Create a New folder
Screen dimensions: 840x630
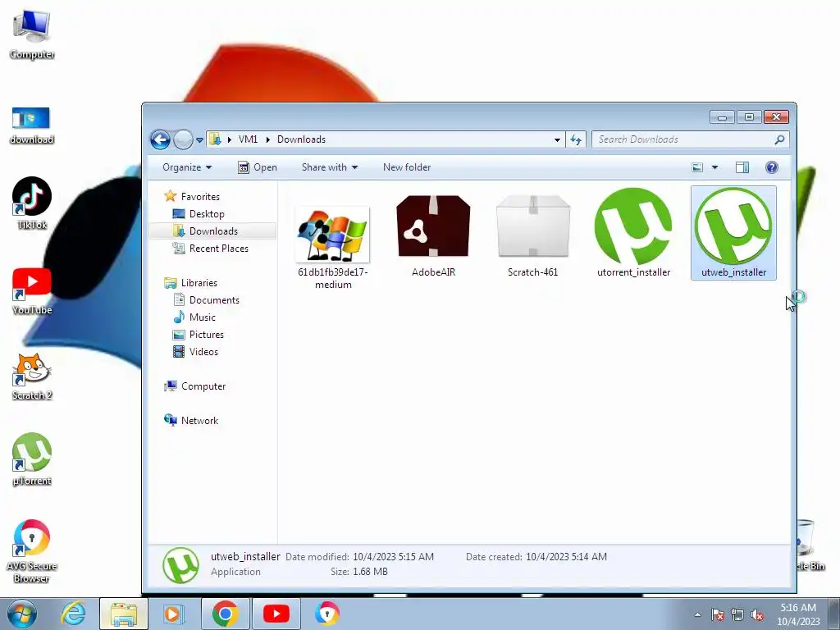407,167
